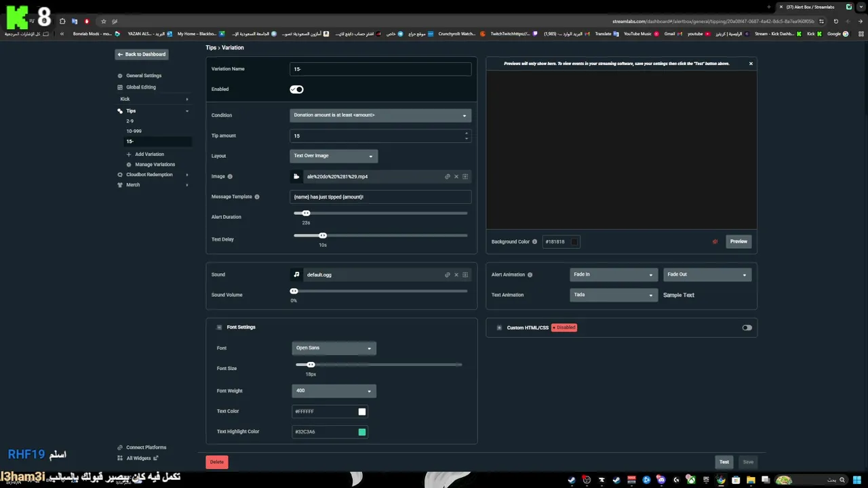This screenshot has width=868, height=488.
Task: Open the Font Weight dropdown showing 400
Action: point(334,391)
